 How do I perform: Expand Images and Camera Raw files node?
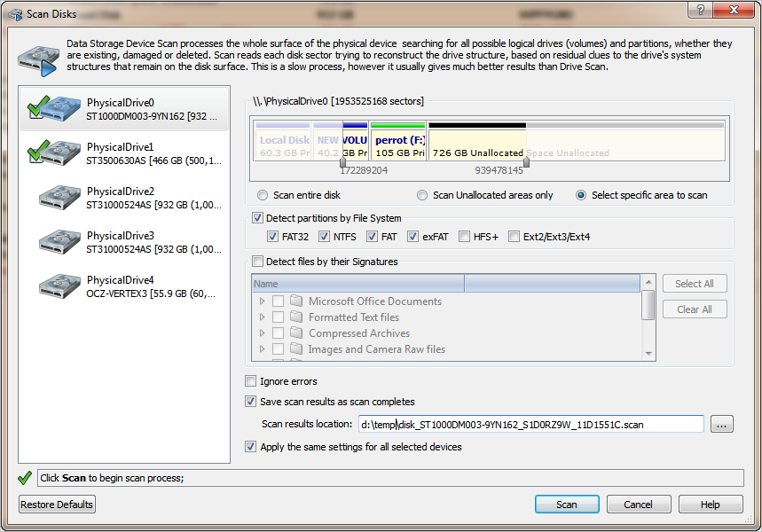click(262, 348)
